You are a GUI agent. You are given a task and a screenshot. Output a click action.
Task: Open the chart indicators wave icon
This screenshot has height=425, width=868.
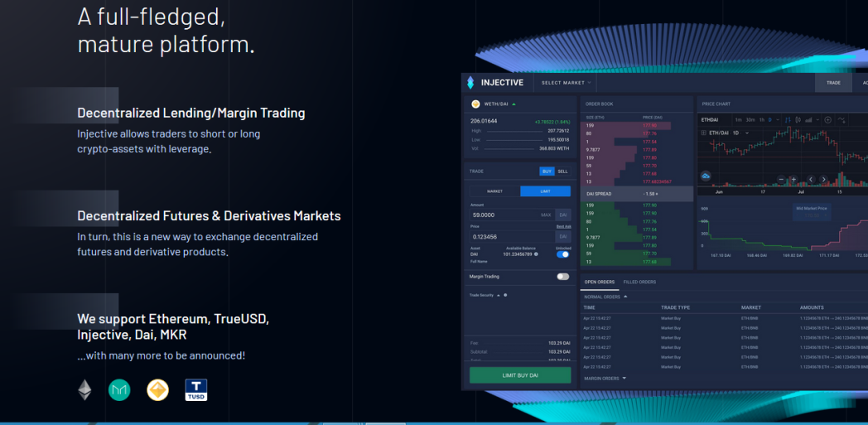841,119
